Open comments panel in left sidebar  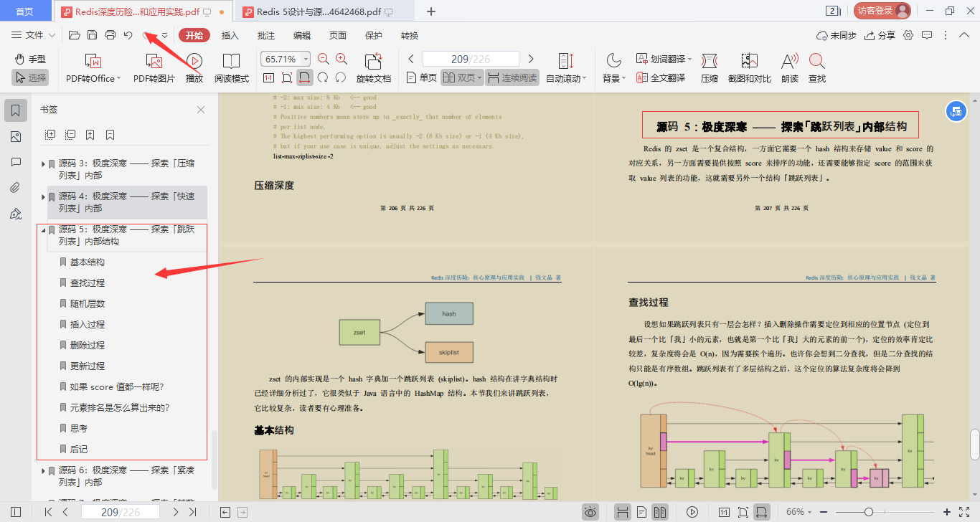coord(16,163)
